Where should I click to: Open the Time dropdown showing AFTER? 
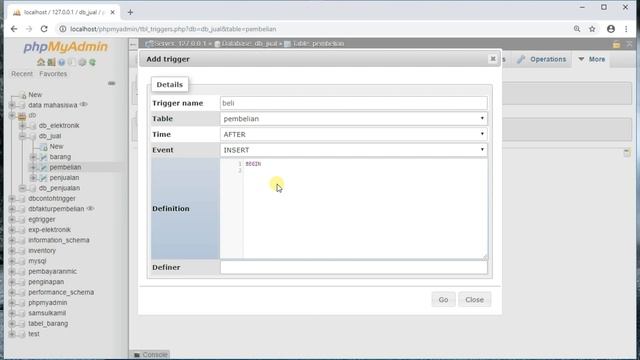tap(353, 134)
